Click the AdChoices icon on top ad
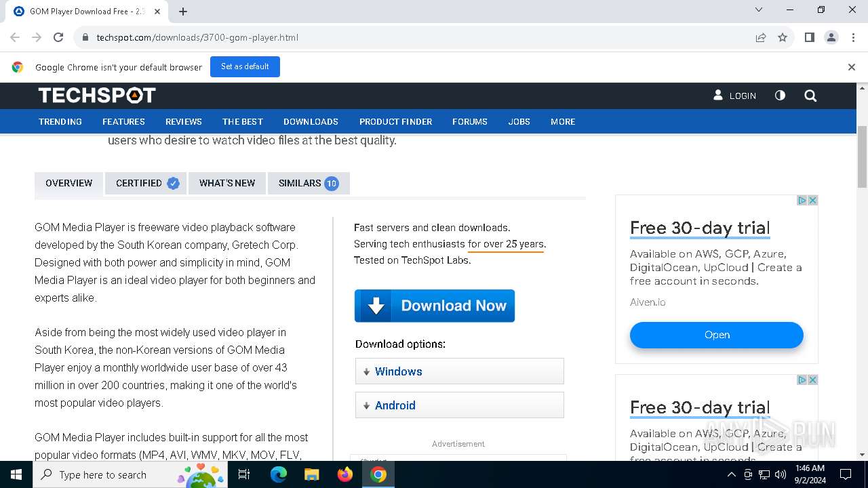 [x=802, y=200]
